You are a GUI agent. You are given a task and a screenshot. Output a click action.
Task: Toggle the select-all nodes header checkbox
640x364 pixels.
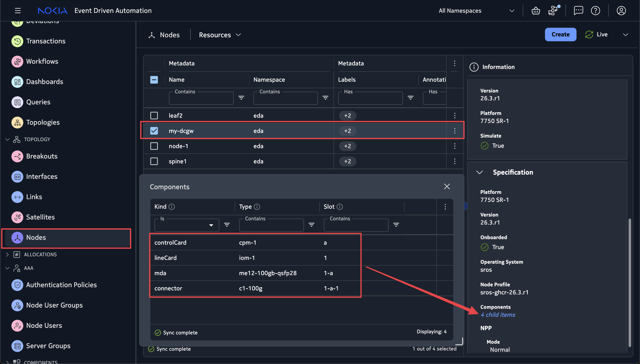tap(154, 80)
